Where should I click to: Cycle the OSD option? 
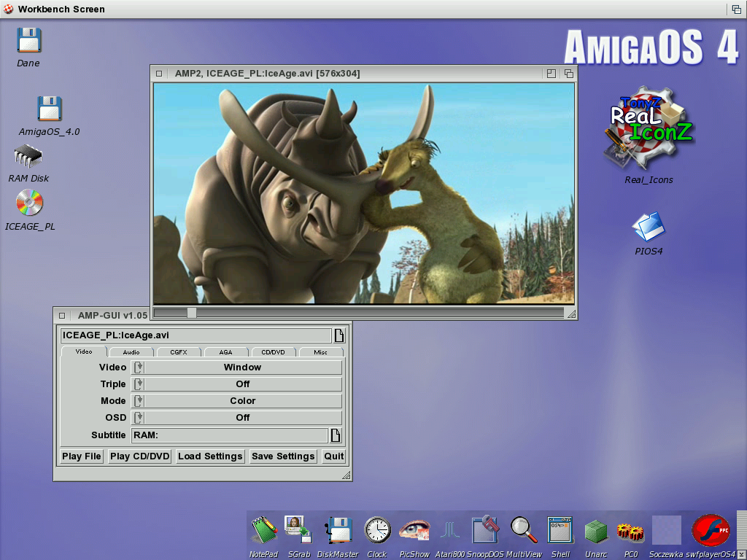coord(237,418)
